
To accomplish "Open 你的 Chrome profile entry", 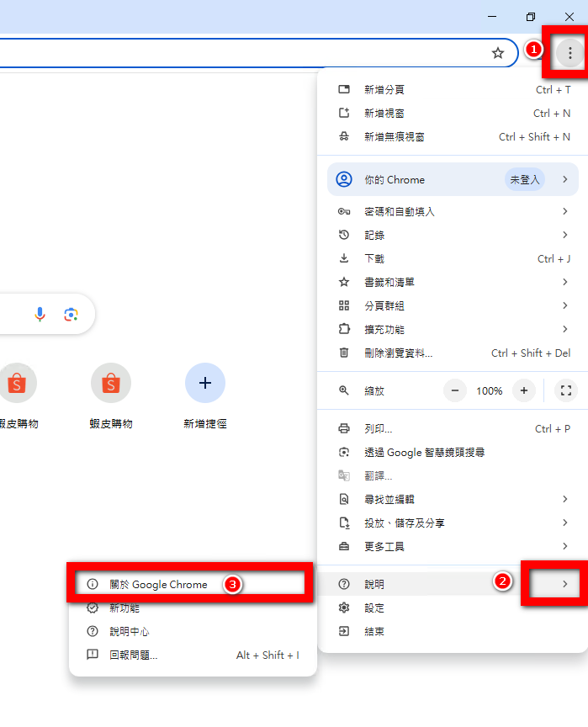I will 453,179.
